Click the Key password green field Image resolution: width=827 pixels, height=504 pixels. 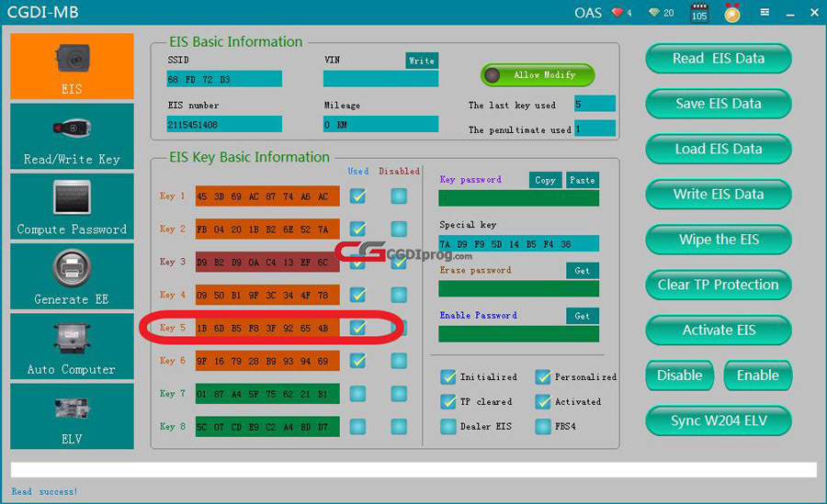click(x=519, y=198)
